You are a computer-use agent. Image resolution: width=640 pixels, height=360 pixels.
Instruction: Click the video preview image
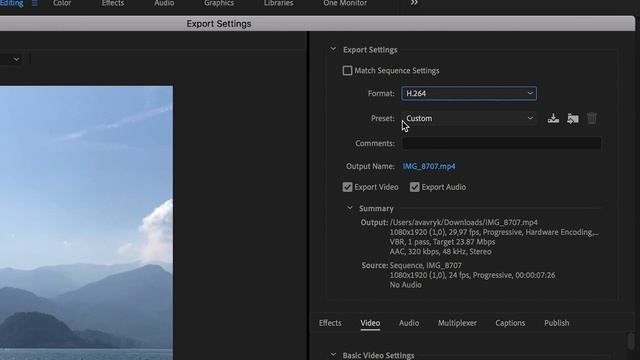click(x=86, y=222)
